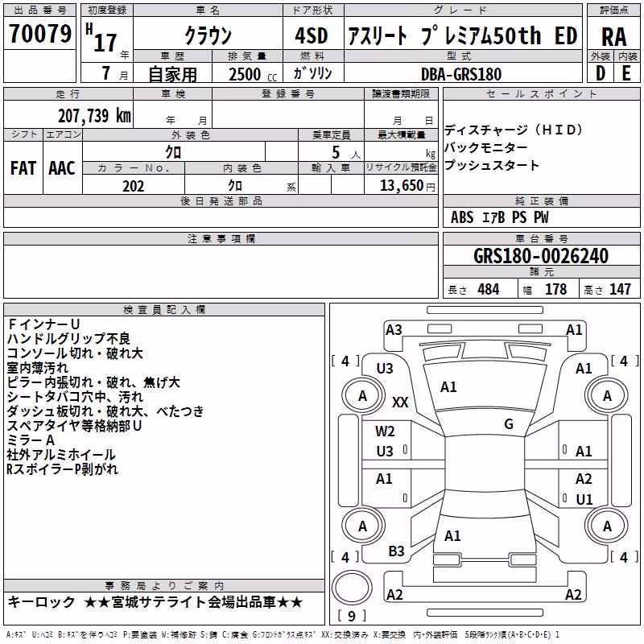Click inspector note ミラーＡ
Viewport: 644px width, 644px height.
pyautogui.click(x=31, y=440)
